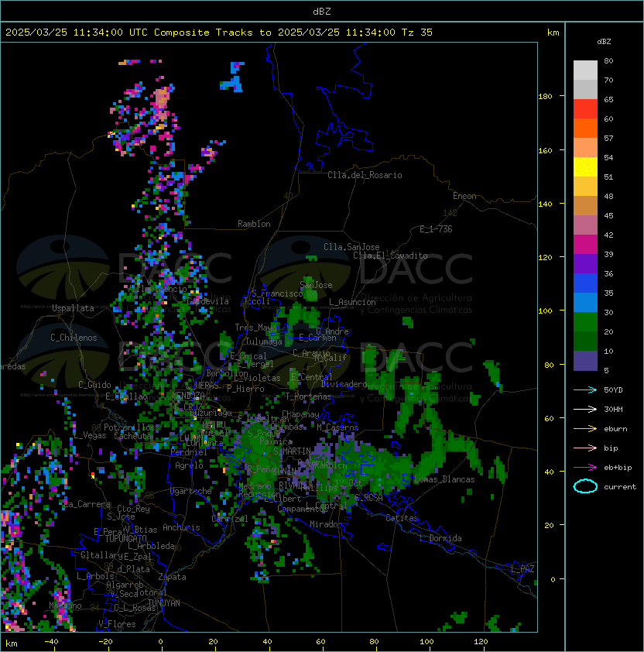Click the L_PAZ place label
644x652 pixels.
tap(522, 569)
